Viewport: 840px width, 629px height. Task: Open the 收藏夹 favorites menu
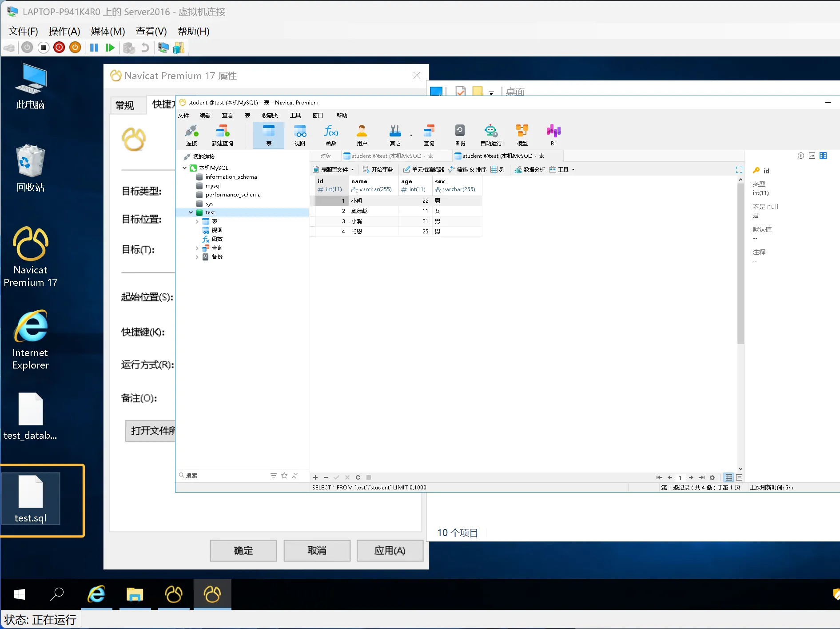coord(270,115)
